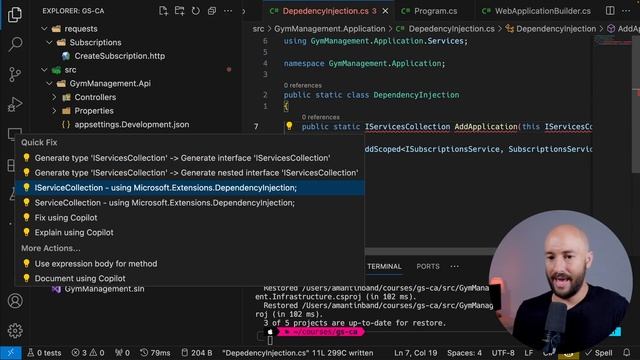Select Document using Copilot
This screenshot has height=360, width=640.
189,278
